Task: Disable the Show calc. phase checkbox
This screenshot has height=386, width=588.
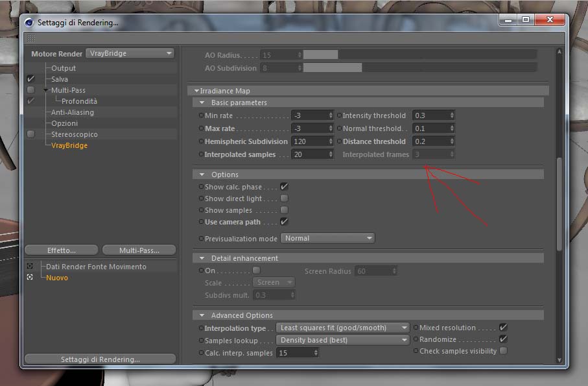Action: (x=284, y=186)
